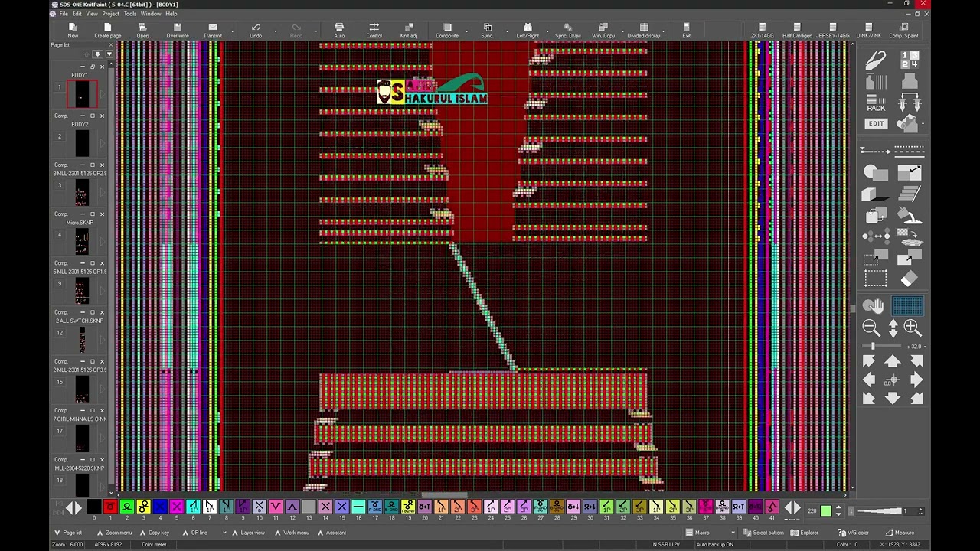The image size is (980, 551).
Task: Open the Tools menu
Action: pyautogui.click(x=130, y=14)
